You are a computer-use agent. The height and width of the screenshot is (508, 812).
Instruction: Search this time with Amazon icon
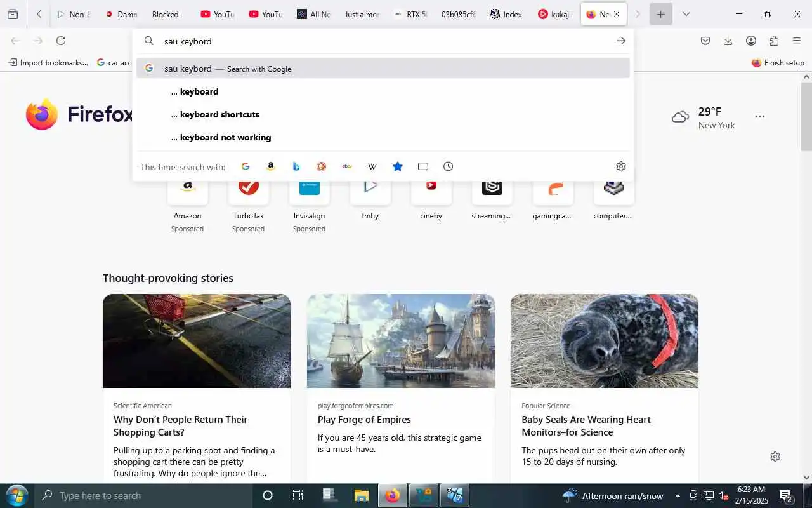coord(271,166)
